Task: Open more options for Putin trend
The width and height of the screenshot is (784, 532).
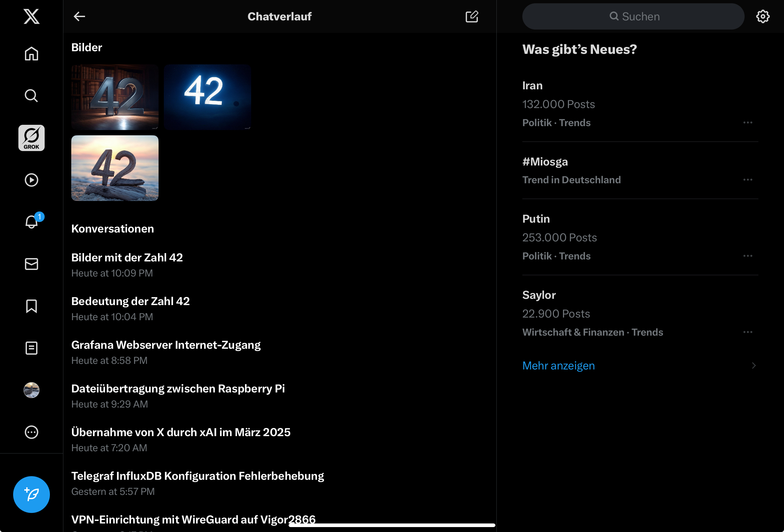Action: (748, 256)
